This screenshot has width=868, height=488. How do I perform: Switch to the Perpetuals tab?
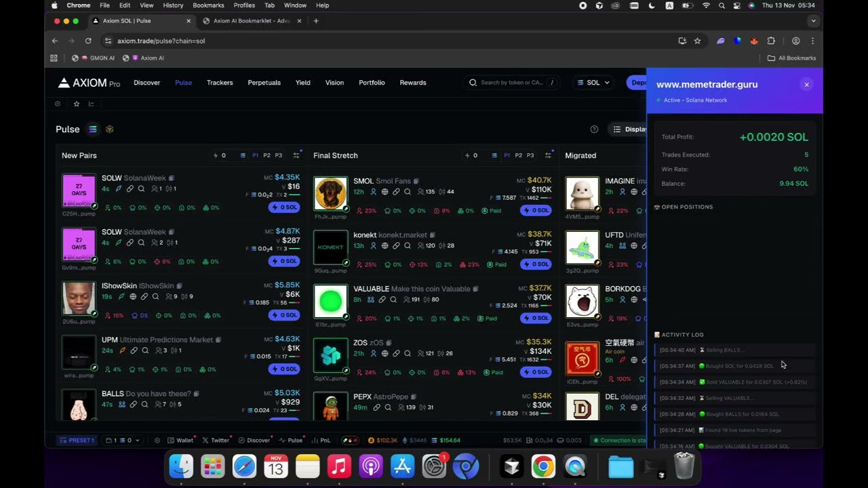(x=264, y=83)
